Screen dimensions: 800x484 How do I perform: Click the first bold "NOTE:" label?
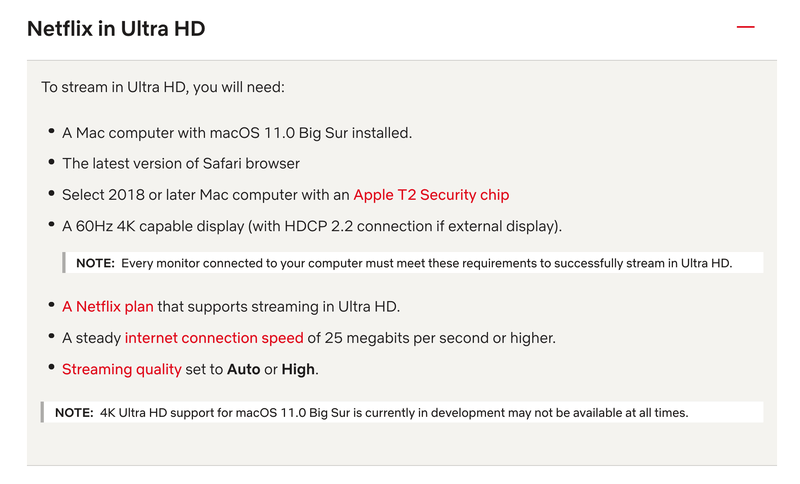click(x=96, y=263)
